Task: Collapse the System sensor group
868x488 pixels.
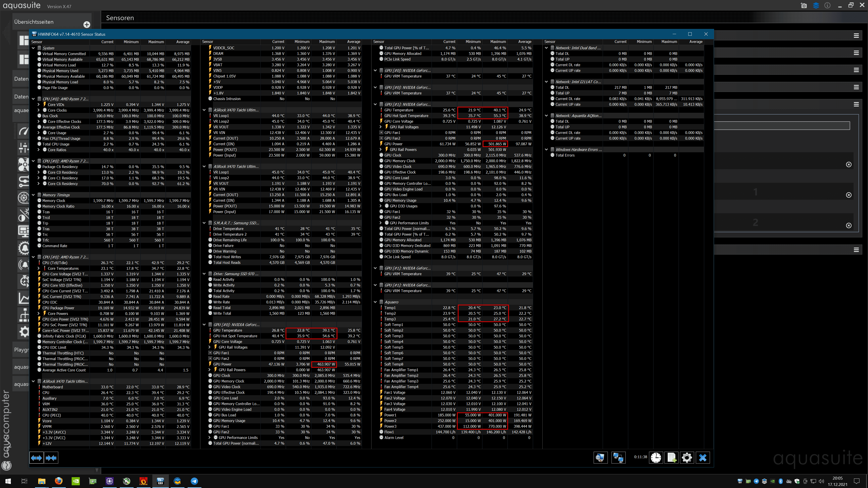Action: pos(33,48)
